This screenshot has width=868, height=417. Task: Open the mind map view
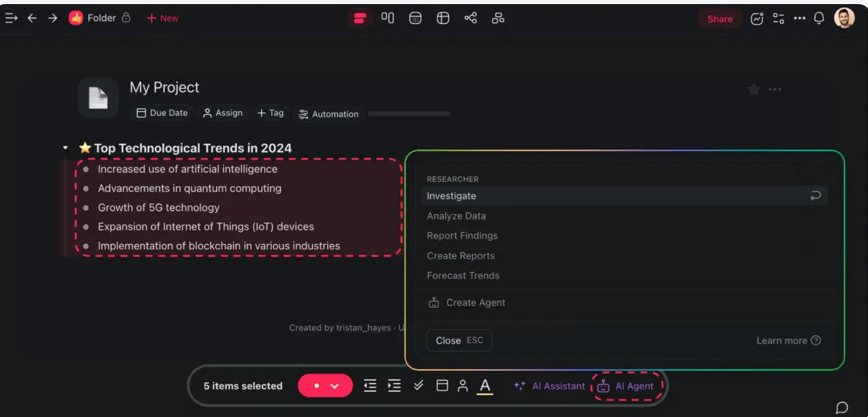click(470, 18)
